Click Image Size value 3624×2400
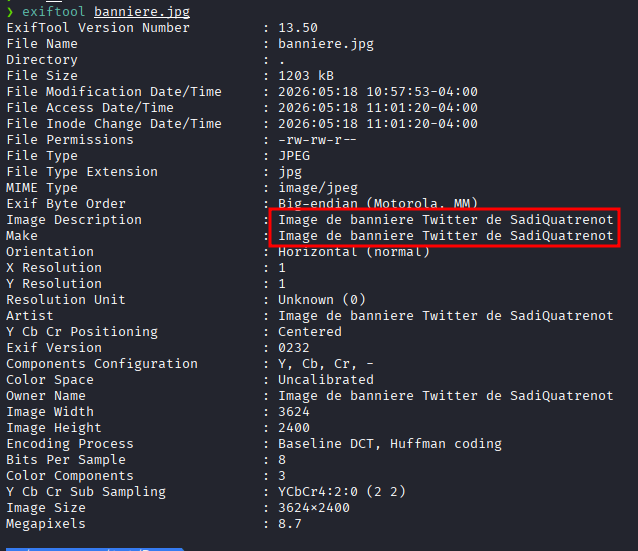 coord(314,508)
